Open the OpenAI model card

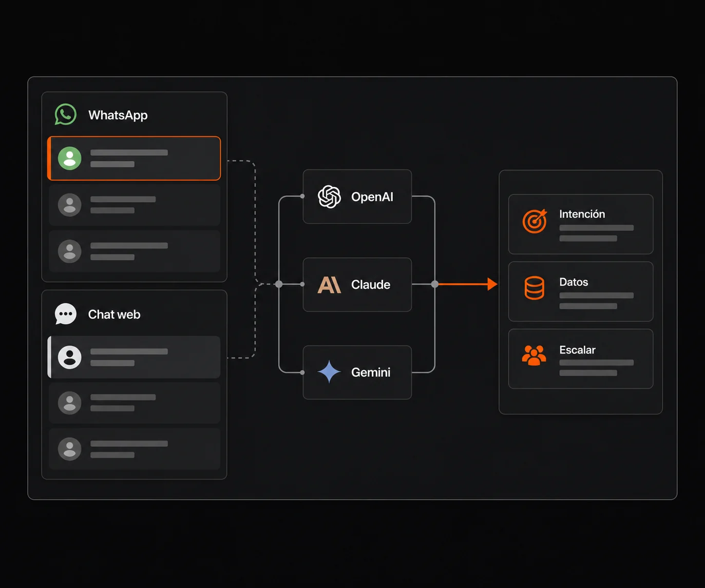coord(357,197)
